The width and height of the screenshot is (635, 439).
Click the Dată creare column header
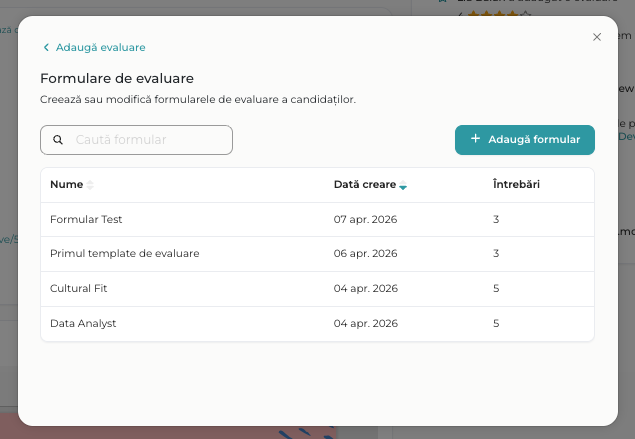pos(365,185)
